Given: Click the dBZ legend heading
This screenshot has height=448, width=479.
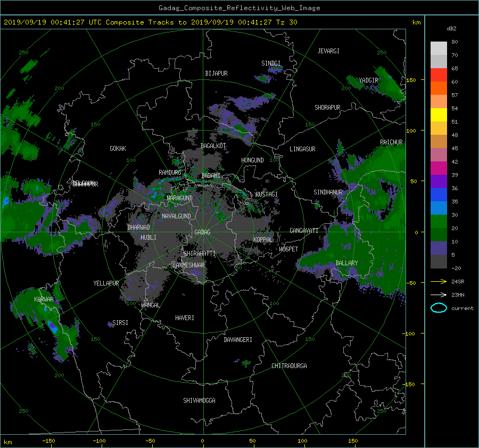Looking at the screenshot, I should coord(451,28).
